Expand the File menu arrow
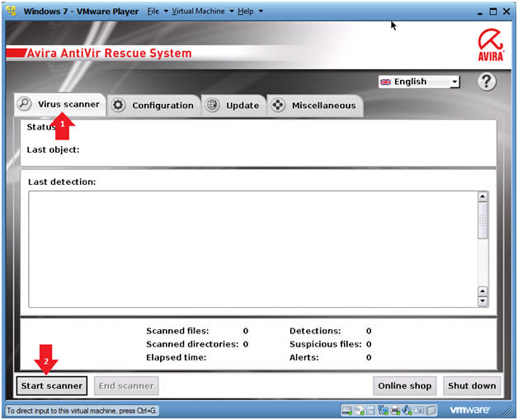The width and height of the screenshot is (518, 420). click(x=166, y=12)
